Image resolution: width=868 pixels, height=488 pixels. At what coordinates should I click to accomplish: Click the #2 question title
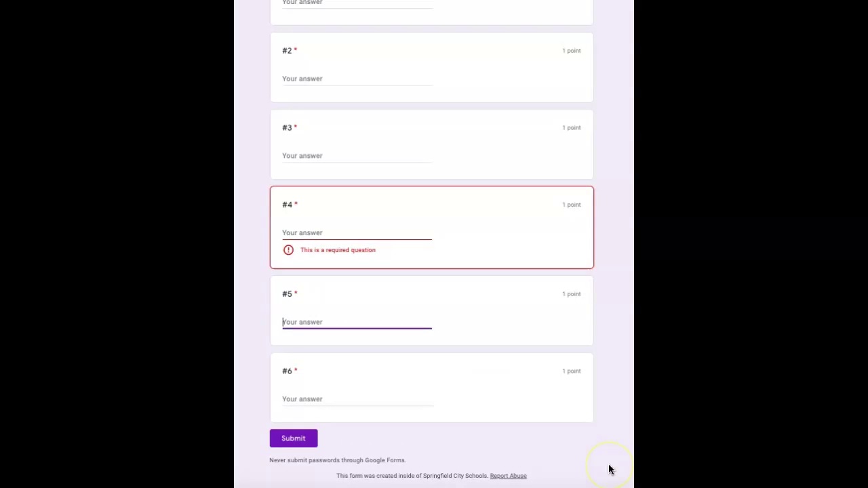(287, 51)
